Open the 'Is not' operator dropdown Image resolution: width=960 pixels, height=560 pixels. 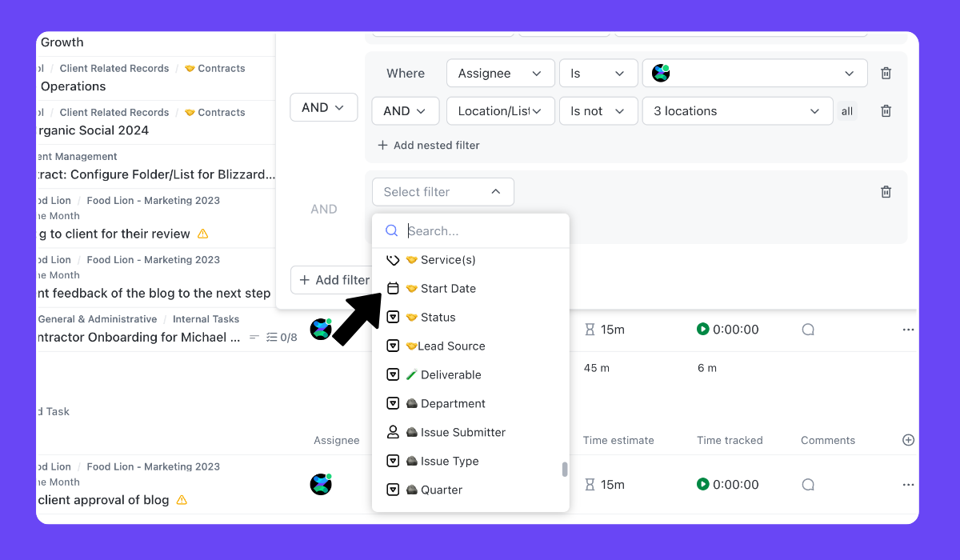(598, 110)
